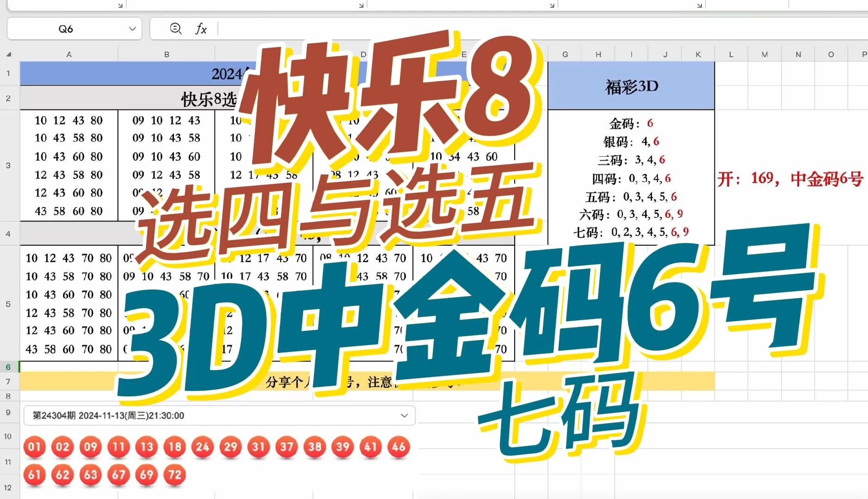Screen dimensions: 868x499
Task: Click the zoom magnifier icon beside fx
Action: click(176, 29)
